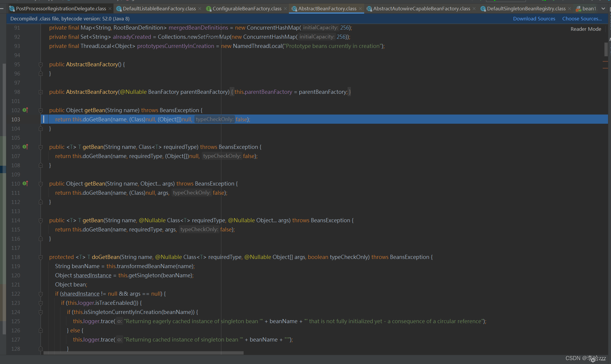Viewport: 611px width, 364px height.
Task: Click the vertical scrollbar thumb on right
Action: [606, 49]
